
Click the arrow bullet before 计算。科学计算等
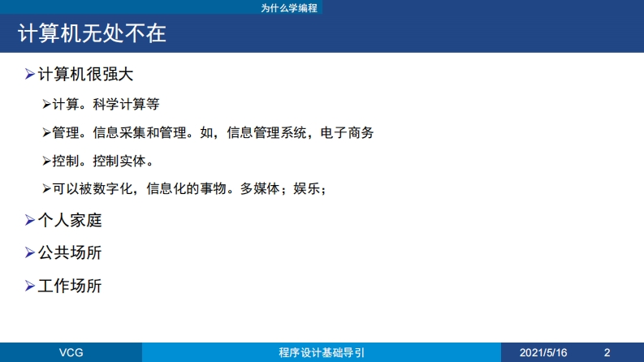pos(46,105)
